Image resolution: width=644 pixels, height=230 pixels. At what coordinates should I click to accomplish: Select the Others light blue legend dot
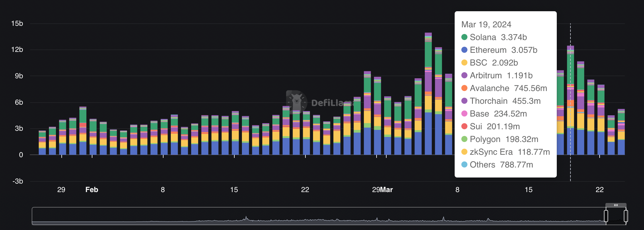tap(464, 164)
